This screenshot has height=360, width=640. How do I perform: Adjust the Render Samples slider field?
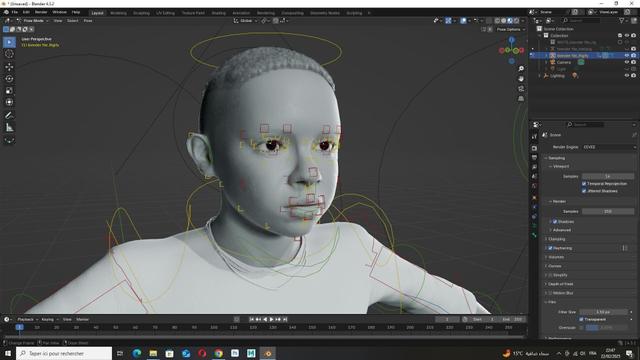pyautogui.click(x=608, y=211)
